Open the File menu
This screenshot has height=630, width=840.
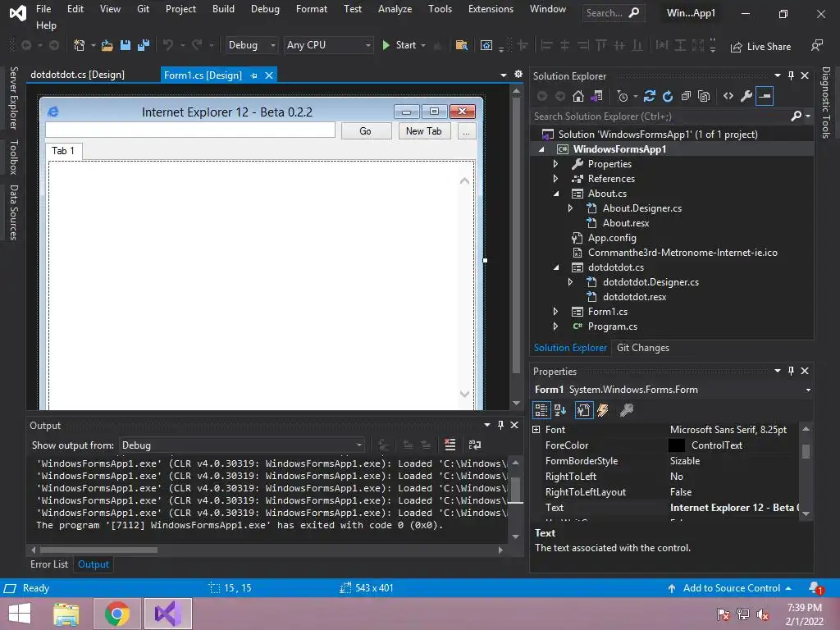(x=43, y=9)
